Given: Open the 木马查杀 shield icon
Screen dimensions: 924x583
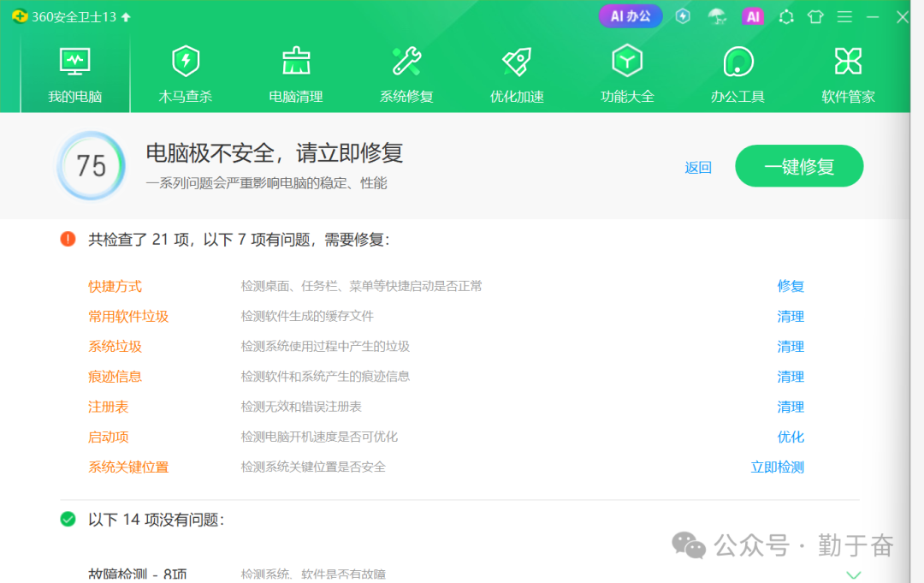Looking at the screenshot, I should 186,62.
